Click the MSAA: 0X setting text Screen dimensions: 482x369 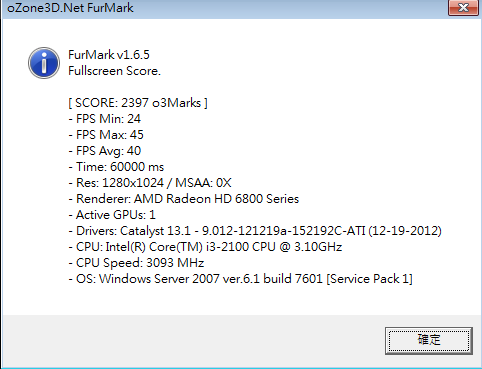(203, 183)
